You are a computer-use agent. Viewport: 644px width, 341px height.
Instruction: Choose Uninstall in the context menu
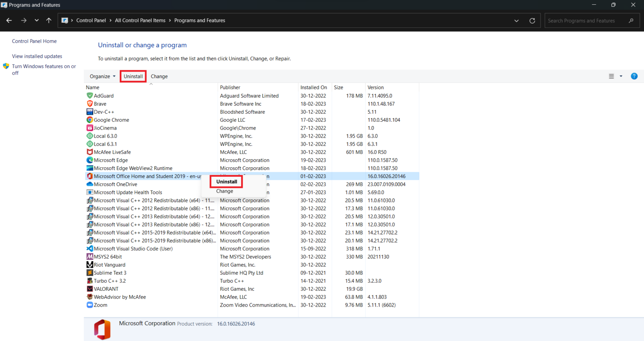227,182
